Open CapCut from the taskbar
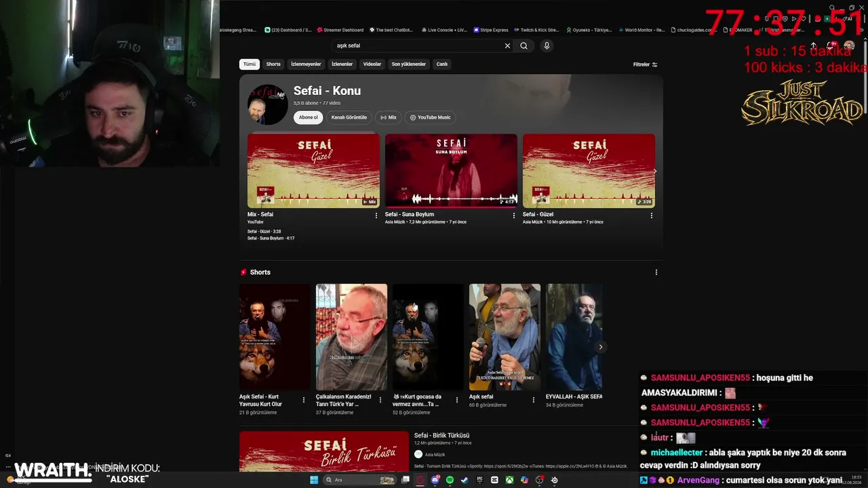 click(494, 480)
